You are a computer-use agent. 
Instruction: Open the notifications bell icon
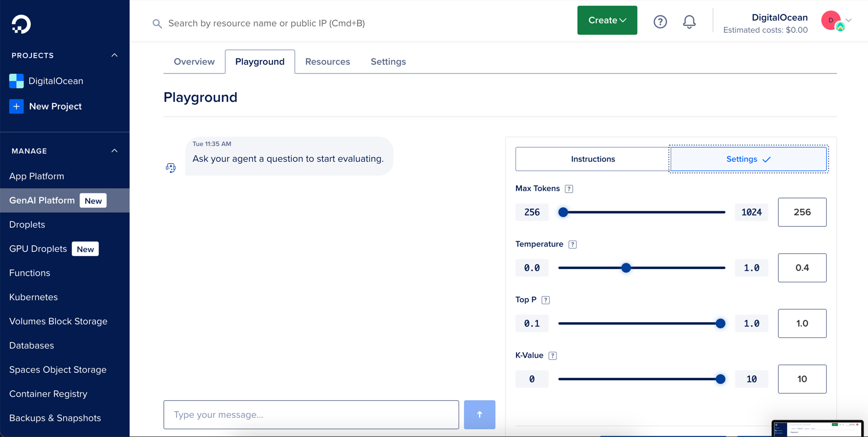(689, 22)
